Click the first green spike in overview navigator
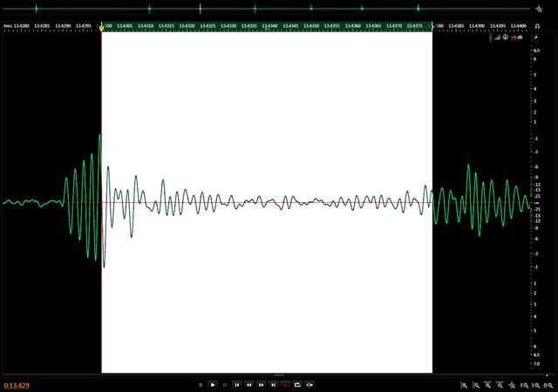The image size is (558, 392). (x=37, y=9)
